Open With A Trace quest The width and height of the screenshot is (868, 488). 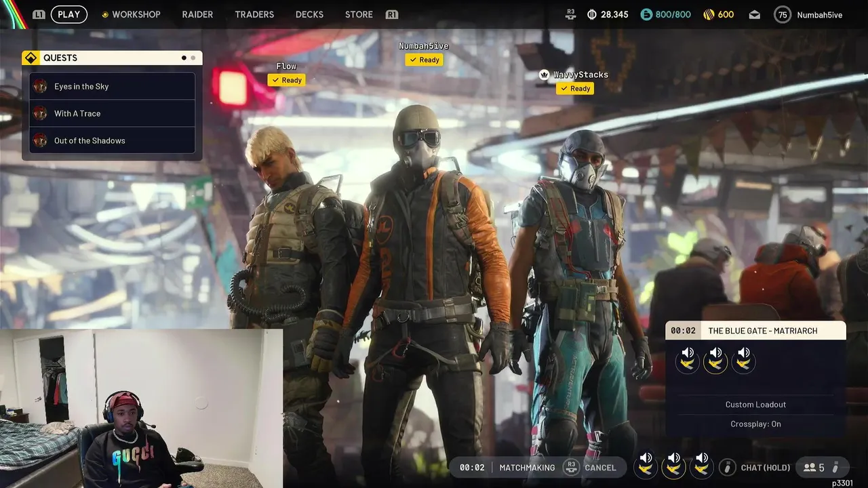coord(112,113)
